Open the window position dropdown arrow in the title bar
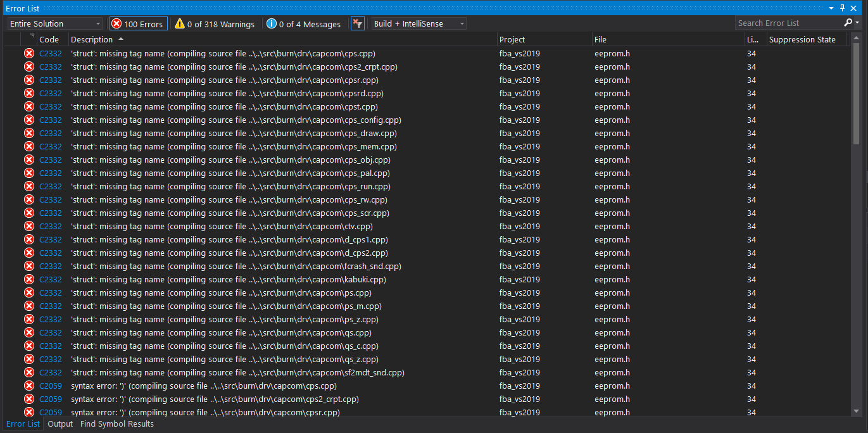The width and height of the screenshot is (868, 433). click(x=831, y=8)
